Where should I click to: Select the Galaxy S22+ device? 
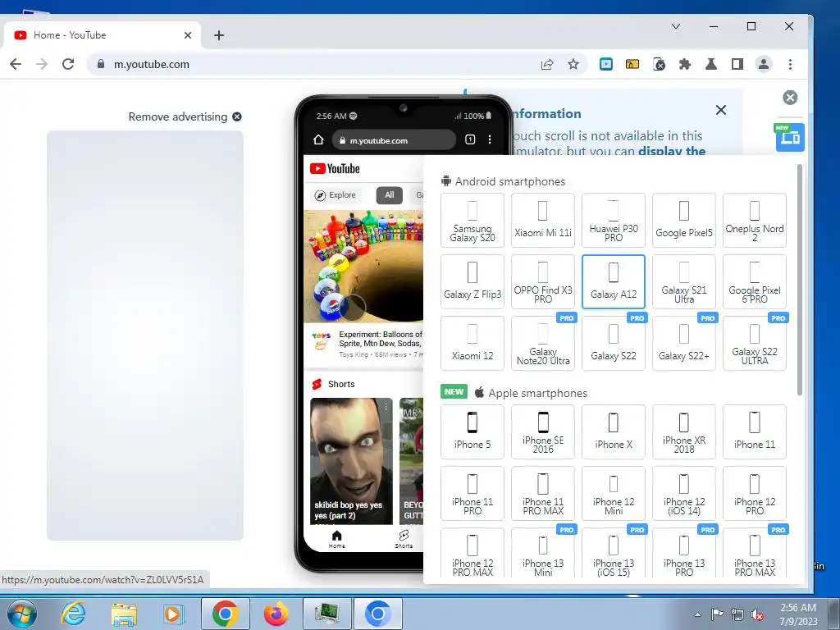coord(684,344)
